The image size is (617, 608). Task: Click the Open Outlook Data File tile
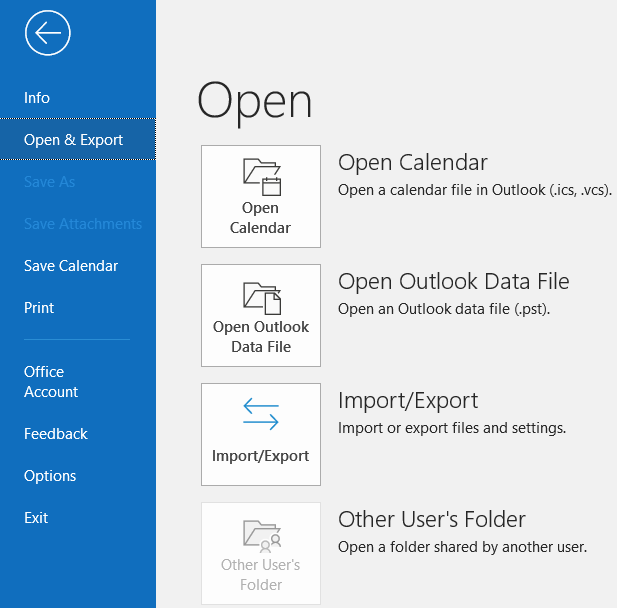point(261,316)
